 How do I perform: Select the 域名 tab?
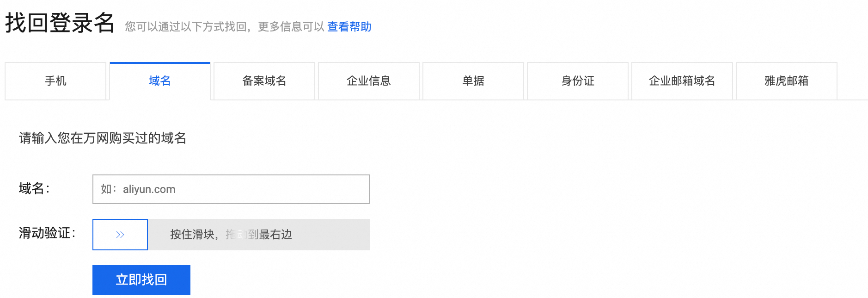[160, 81]
